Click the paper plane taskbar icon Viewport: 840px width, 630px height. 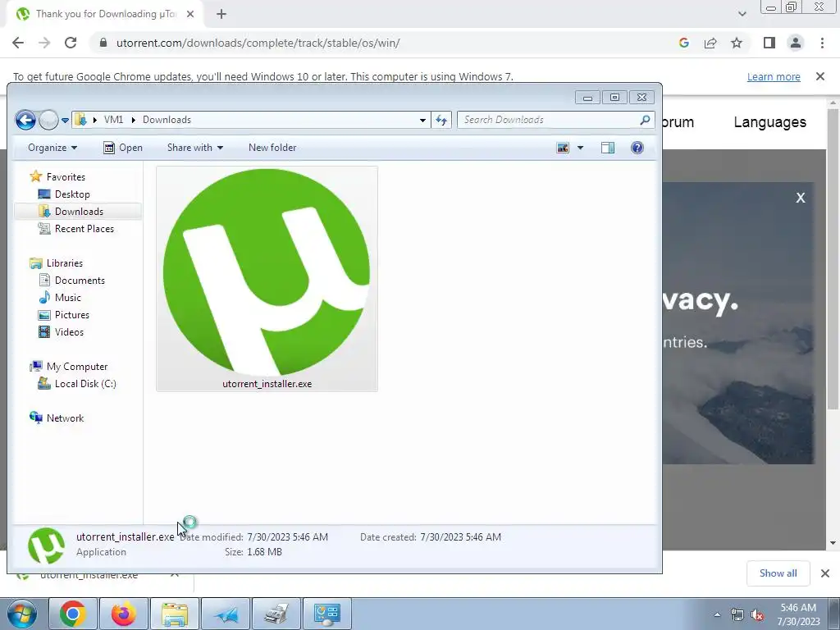click(226, 614)
